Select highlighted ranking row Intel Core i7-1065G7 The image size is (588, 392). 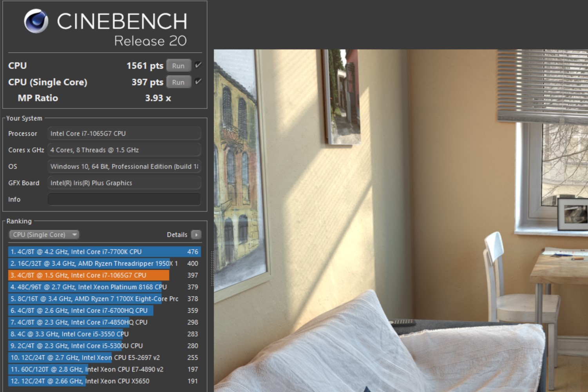tap(105, 275)
